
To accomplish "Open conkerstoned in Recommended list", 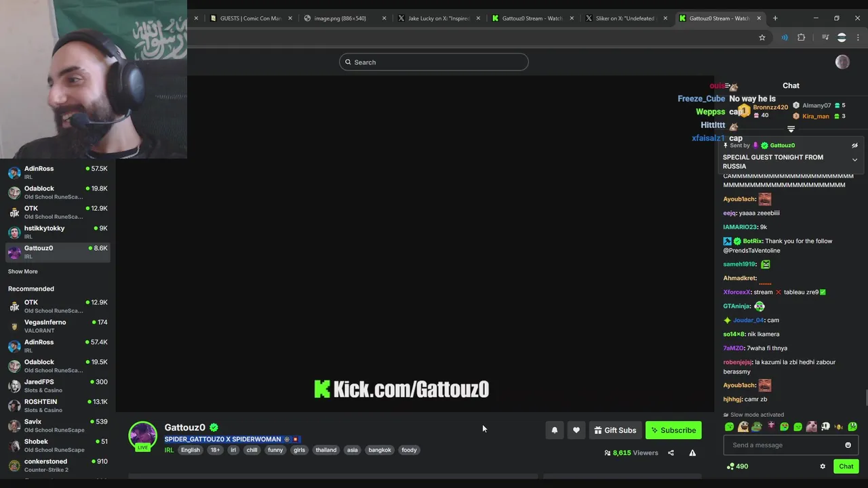I will click(58, 465).
